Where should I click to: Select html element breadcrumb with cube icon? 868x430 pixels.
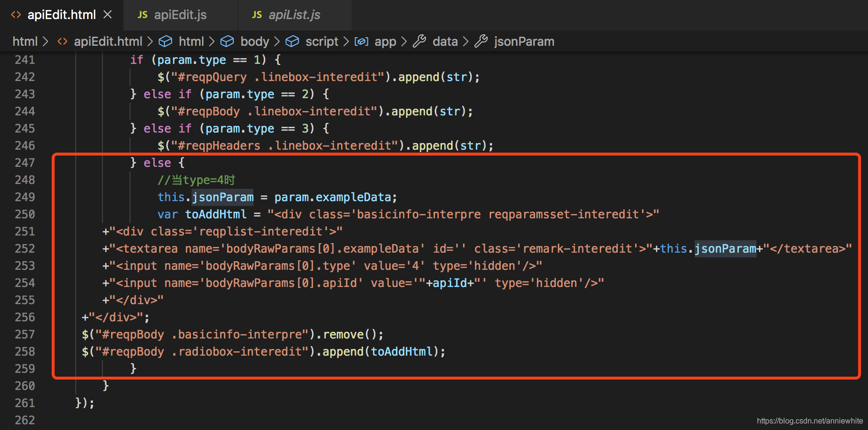191,41
